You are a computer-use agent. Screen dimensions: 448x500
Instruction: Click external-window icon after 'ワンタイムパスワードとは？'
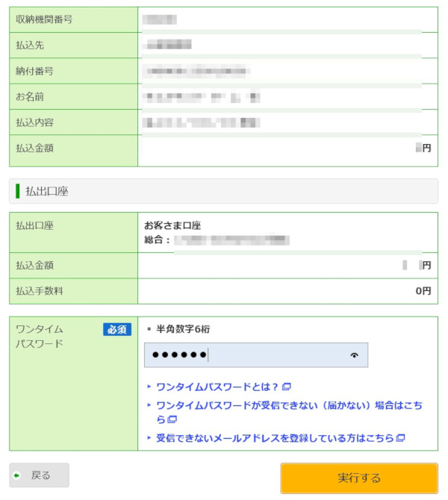[x=287, y=387]
